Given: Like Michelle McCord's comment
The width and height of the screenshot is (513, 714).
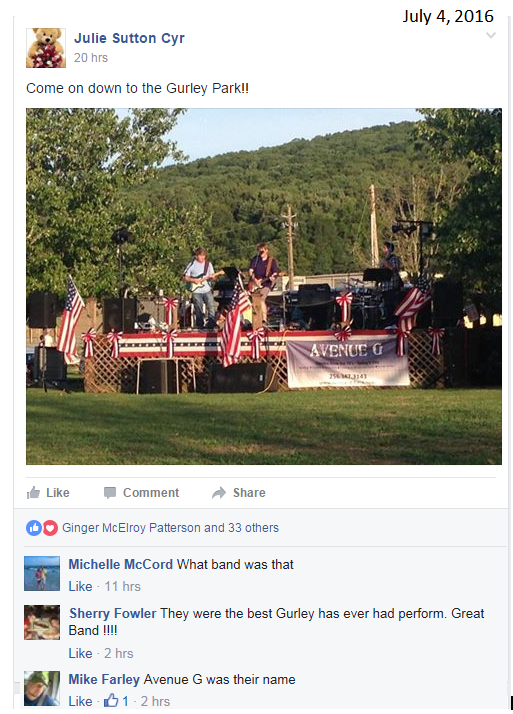Looking at the screenshot, I should point(81,586).
